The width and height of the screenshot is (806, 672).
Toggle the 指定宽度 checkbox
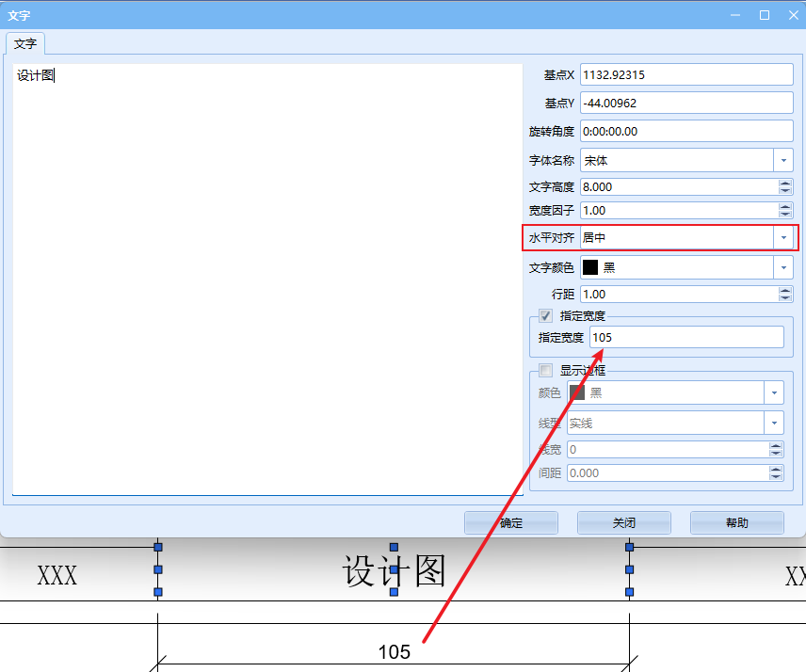545,316
